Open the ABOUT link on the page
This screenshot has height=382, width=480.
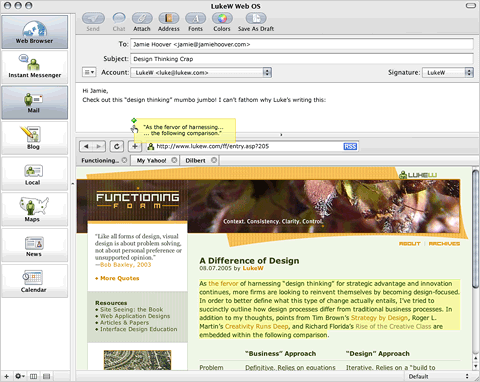(410, 244)
